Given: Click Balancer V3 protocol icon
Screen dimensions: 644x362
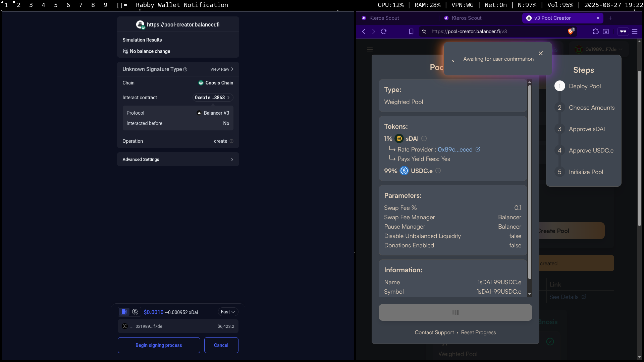Looking at the screenshot, I should point(199,113).
